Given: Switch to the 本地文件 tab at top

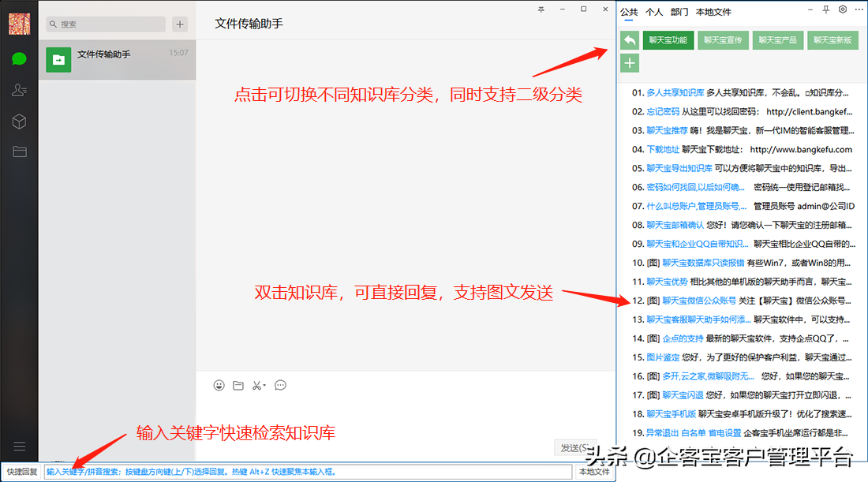Looking at the screenshot, I should click(x=713, y=12).
